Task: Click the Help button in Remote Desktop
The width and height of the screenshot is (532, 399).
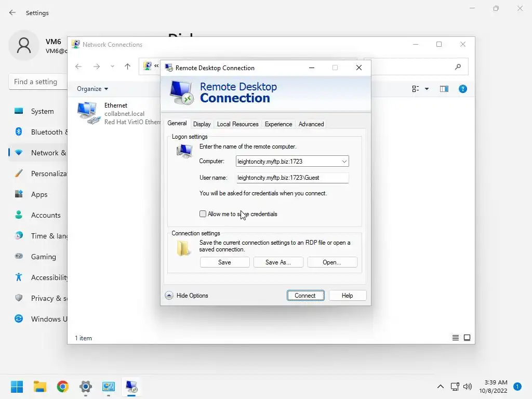Action: pyautogui.click(x=348, y=296)
